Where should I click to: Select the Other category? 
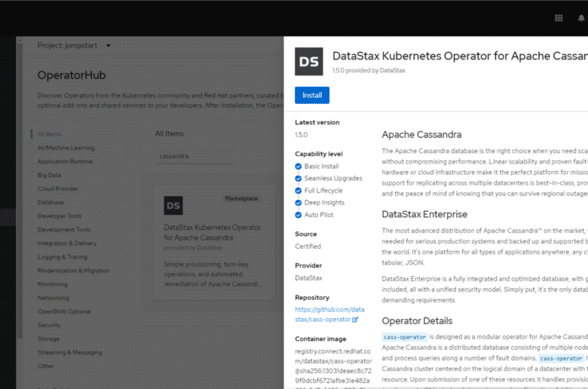(46, 366)
